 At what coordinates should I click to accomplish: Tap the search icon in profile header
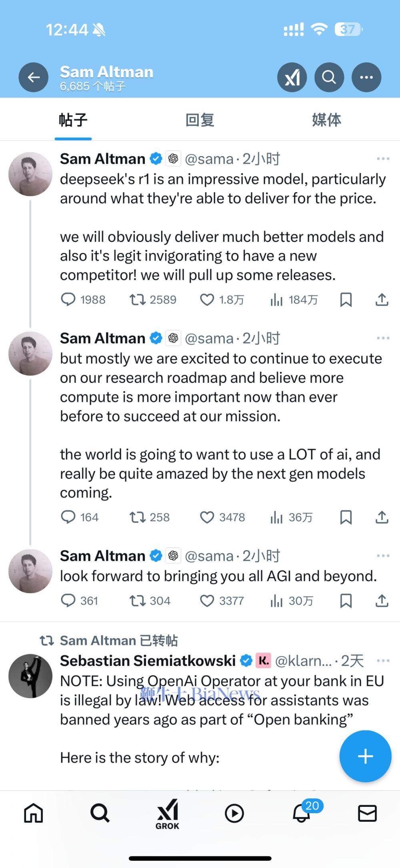coord(329,77)
